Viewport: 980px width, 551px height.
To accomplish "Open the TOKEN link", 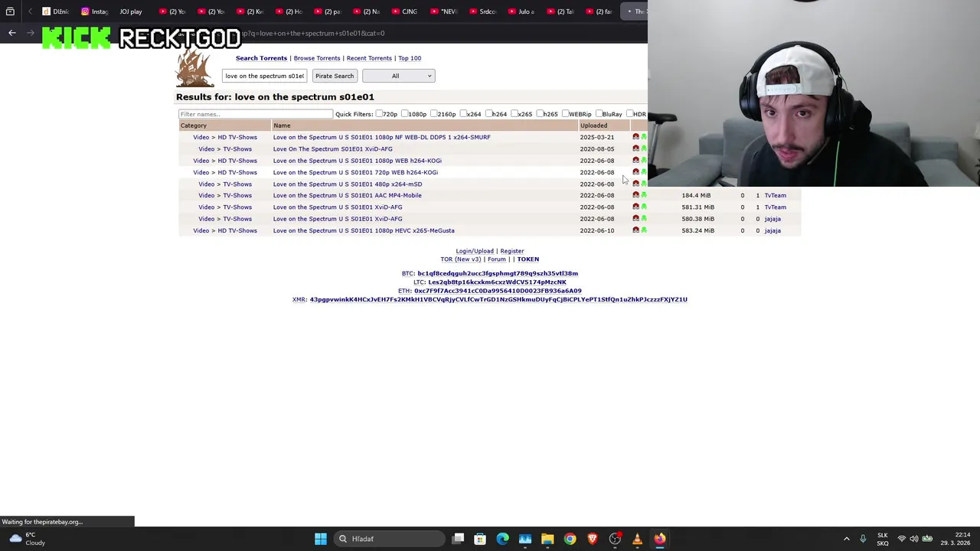I will (x=528, y=259).
